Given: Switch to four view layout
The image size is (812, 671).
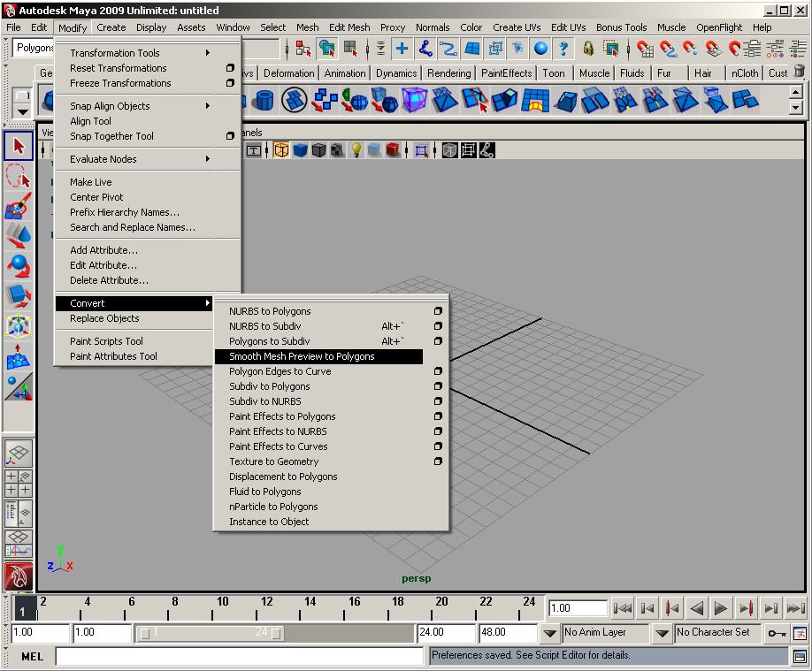Looking at the screenshot, I should pos(19,483).
